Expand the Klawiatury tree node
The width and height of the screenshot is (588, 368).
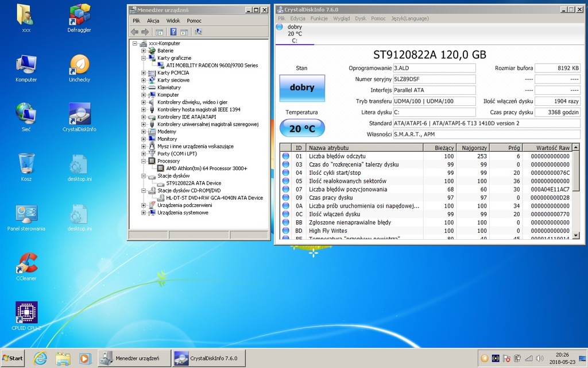pyautogui.click(x=143, y=87)
